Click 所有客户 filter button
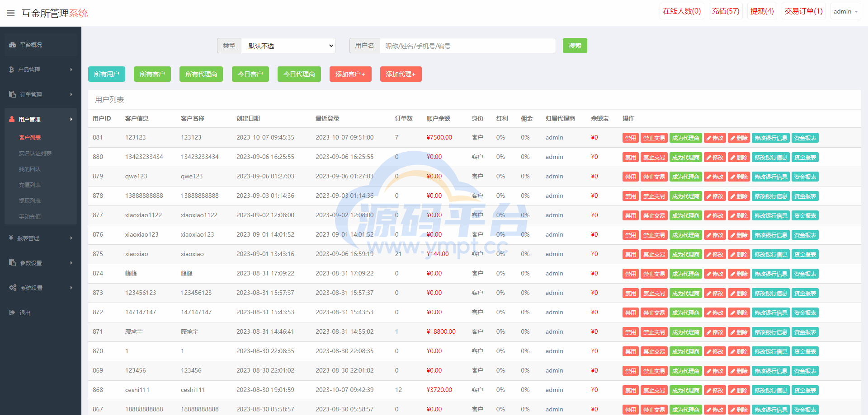 click(152, 74)
